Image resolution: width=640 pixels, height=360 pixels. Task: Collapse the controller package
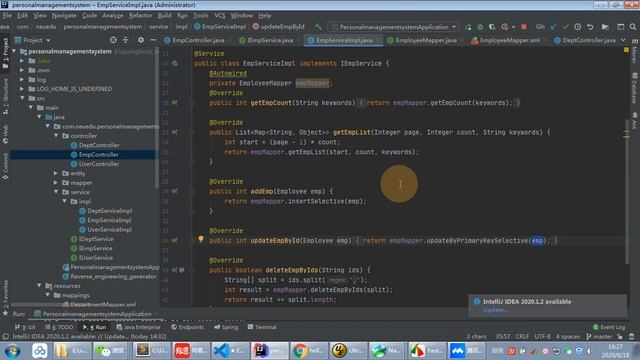click(56, 136)
